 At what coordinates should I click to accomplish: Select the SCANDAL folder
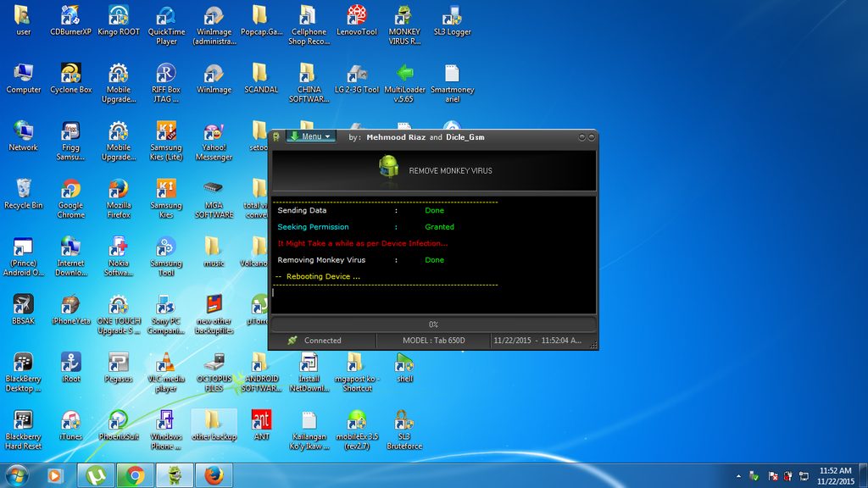(261, 78)
